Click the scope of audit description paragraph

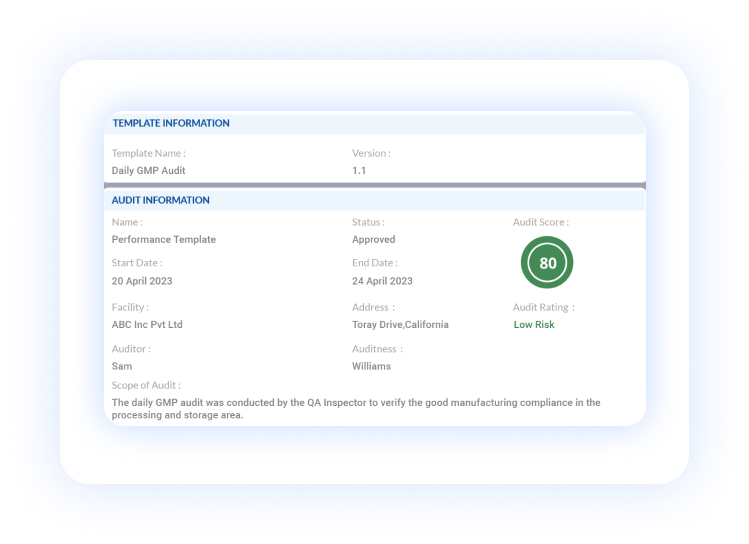pyautogui.click(x=356, y=408)
